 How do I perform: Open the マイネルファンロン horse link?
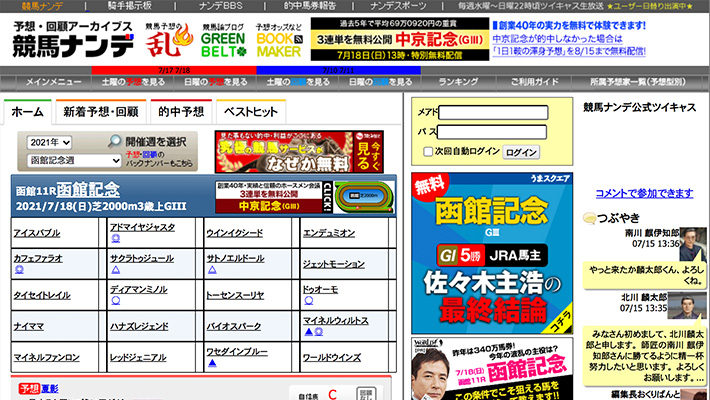[46, 357]
